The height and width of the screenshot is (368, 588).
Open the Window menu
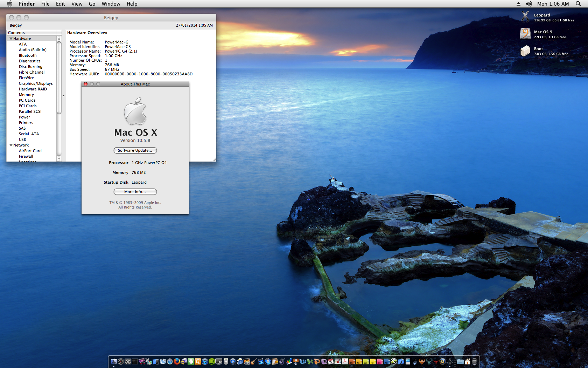tap(111, 4)
